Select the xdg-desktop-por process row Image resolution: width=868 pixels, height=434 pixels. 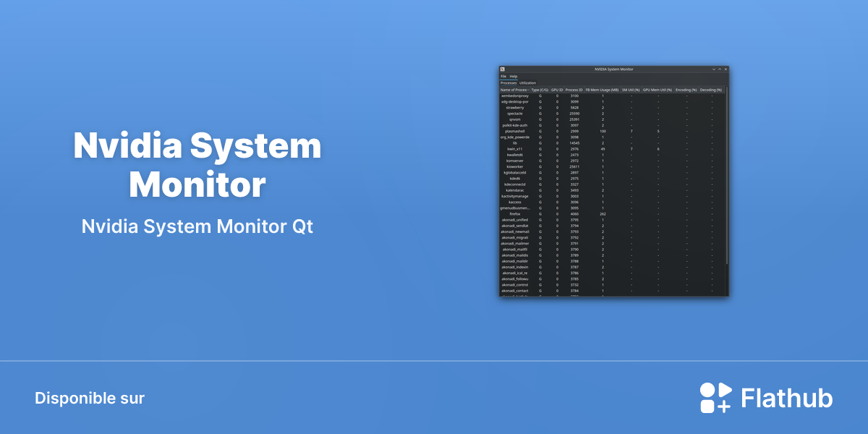[612, 101]
